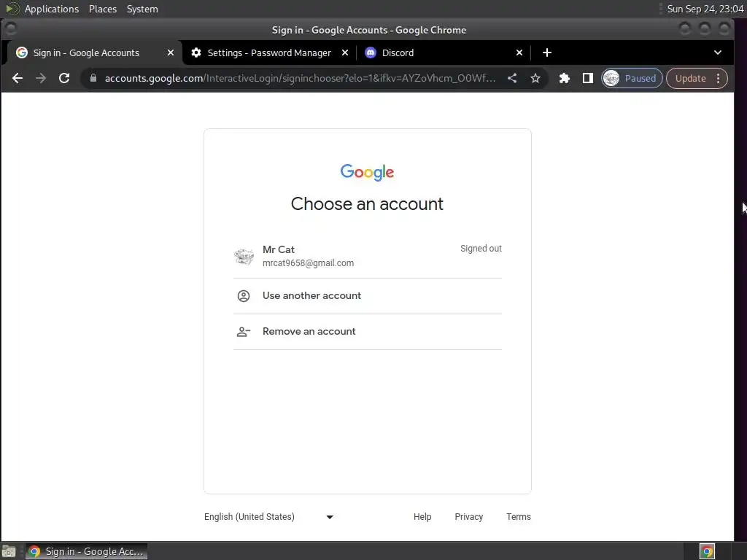747x560 pixels.
Task: Open the Paused profile button
Action: coord(632,78)
